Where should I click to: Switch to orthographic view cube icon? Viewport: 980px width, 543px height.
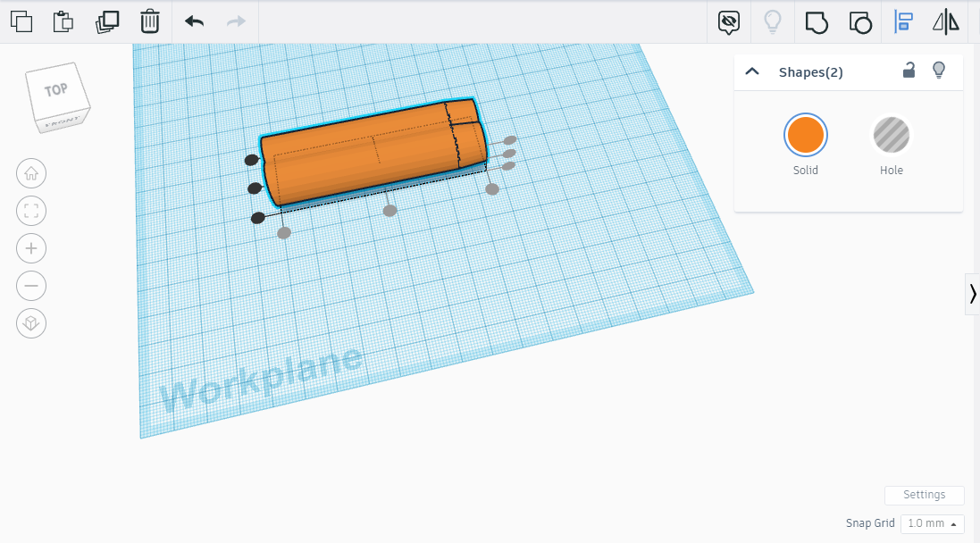pos(31,323)
